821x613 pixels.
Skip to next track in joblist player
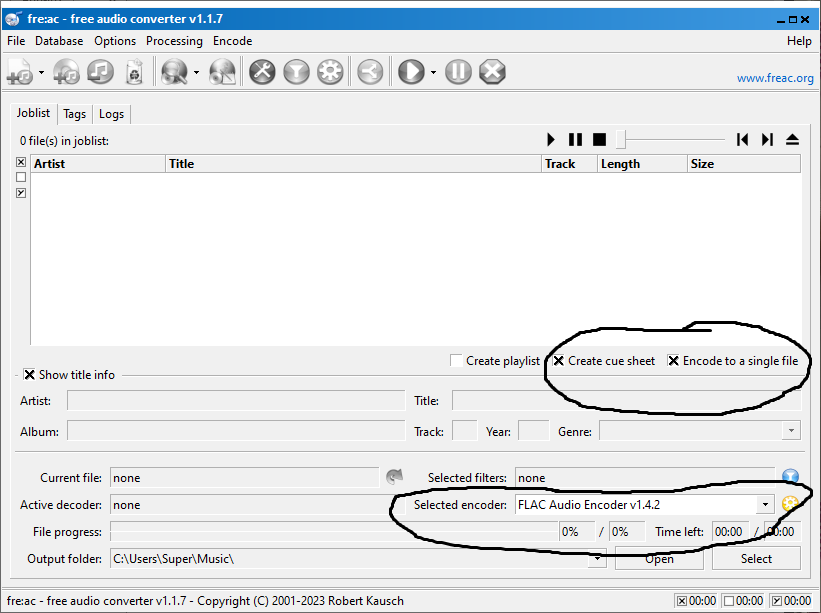click(x=767, y=140)
